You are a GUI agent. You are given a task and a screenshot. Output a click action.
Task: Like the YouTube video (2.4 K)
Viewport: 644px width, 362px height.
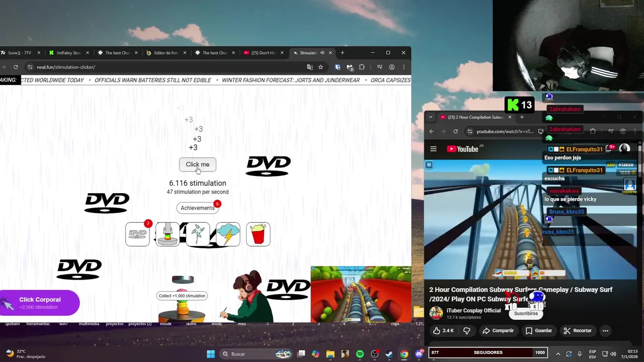443,330
